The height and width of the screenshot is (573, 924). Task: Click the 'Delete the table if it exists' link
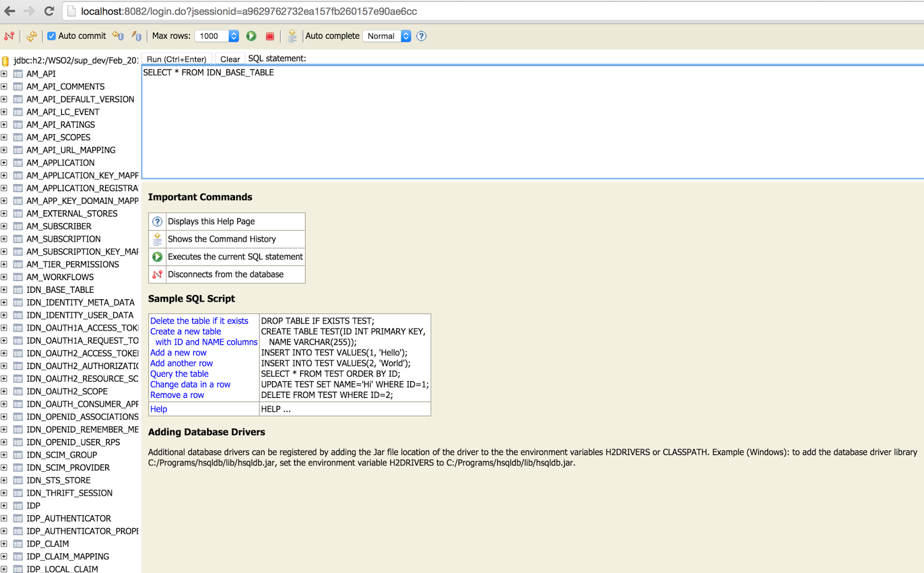coord(199,321)
